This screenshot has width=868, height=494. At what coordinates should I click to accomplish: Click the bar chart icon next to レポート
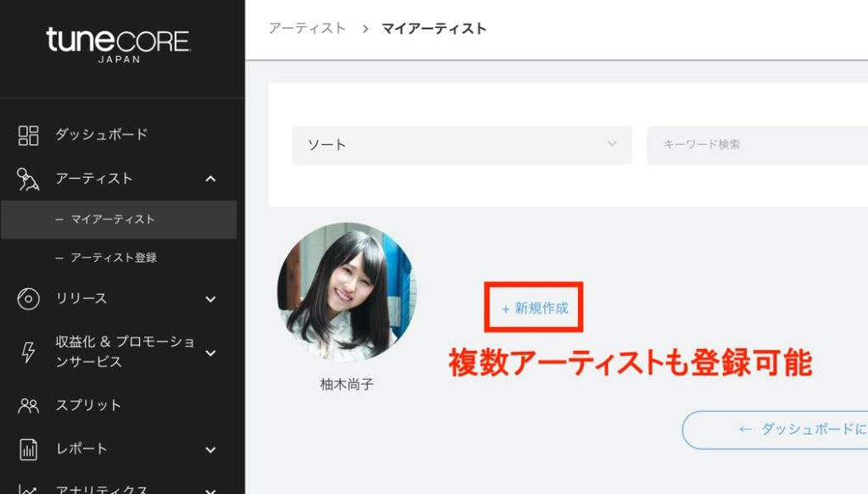click(30, 449)
